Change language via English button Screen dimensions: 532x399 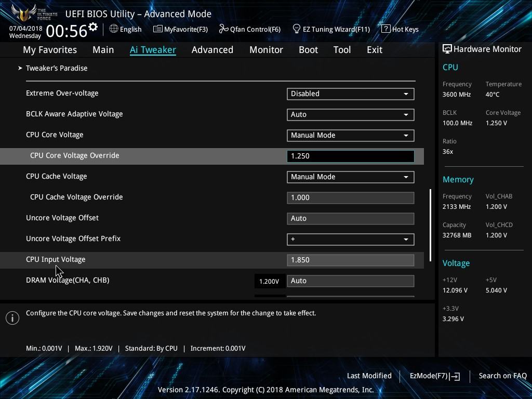[x=126, y=29]
